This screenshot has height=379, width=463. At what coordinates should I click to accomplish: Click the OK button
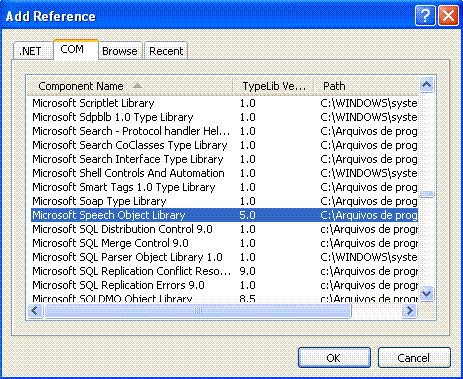coord(334,358)
